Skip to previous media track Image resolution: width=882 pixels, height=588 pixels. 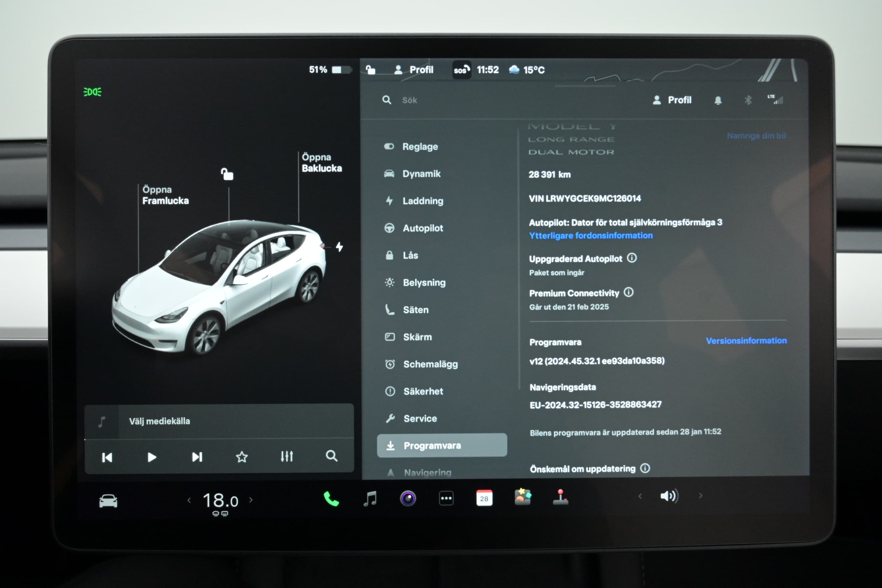coord(107,457)
